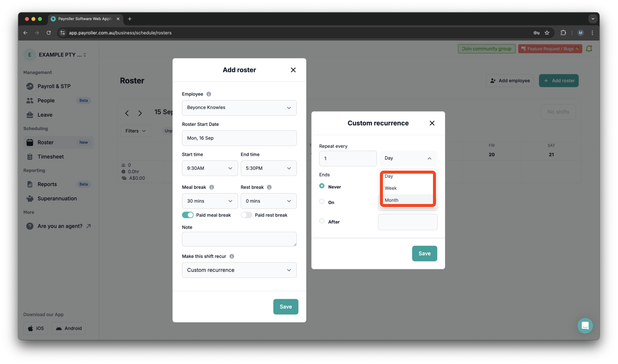618x364 pixels.
Task: Go to next week arrow
Action: coord(140,113)
